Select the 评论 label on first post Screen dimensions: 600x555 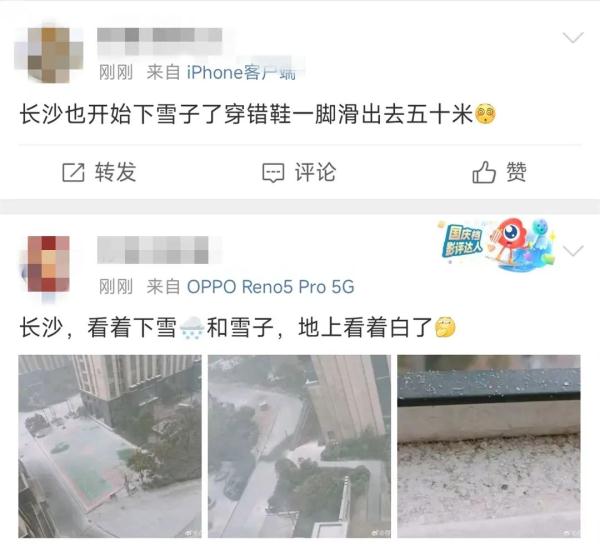tap(316, 172)
